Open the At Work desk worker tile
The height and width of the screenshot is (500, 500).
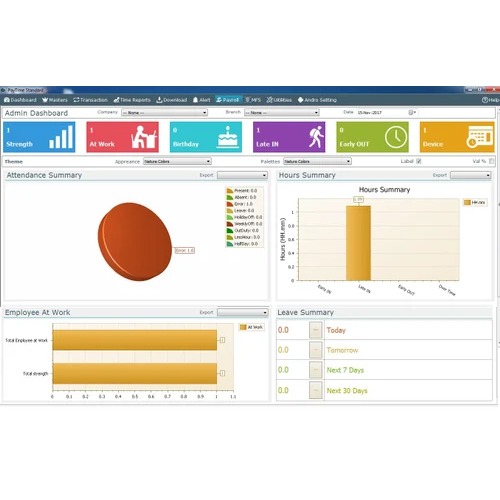(122, 137)
